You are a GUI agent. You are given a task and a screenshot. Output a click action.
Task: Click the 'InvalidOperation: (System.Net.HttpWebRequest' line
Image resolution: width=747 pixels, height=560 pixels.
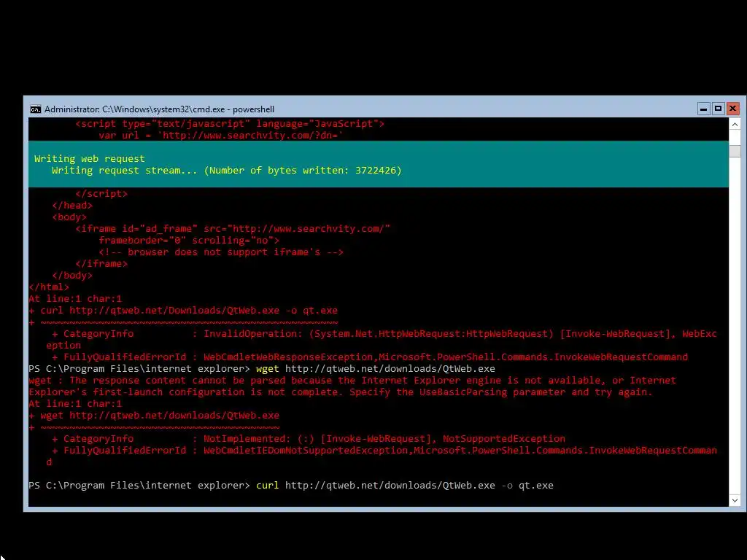(384, 334)
